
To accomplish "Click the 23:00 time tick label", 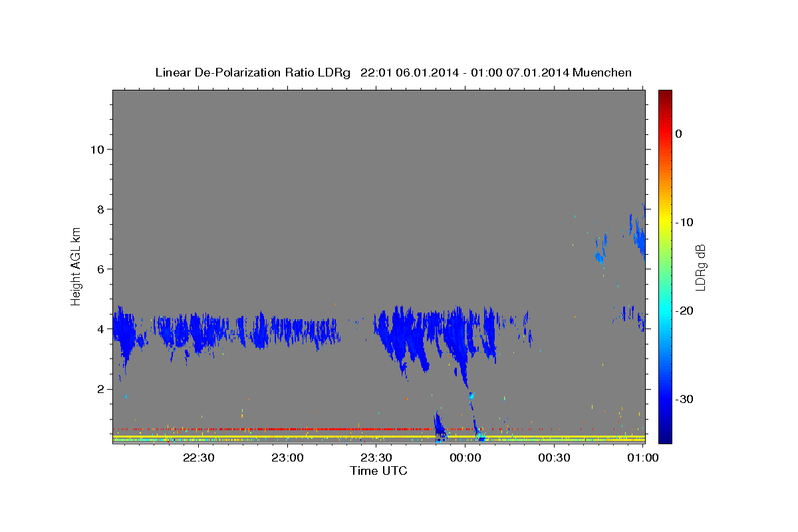I will click(x=287, y=458).
